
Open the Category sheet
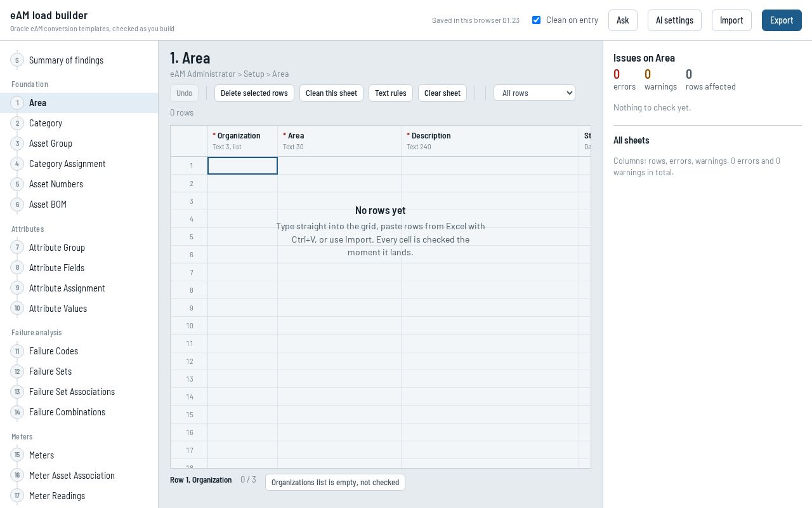coord(79,123)
